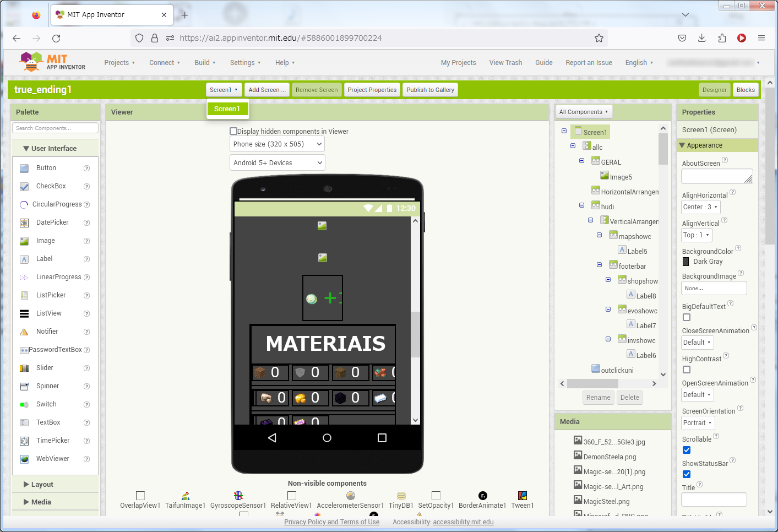Uncheck the Scrollable property
This screenshot has width=778, height=532.
686,450
